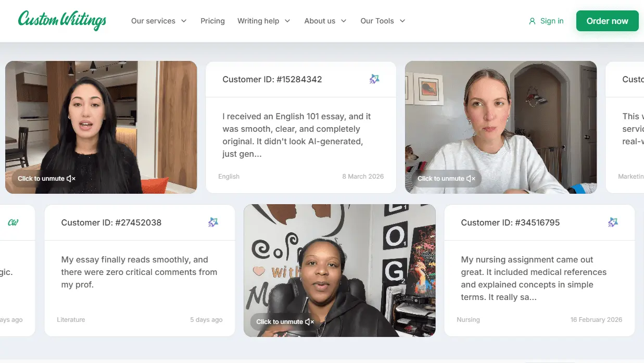The image size is (644, 363).
Task: Click the Customer ID: #27452038 heading
Action: tap(111, 223)
